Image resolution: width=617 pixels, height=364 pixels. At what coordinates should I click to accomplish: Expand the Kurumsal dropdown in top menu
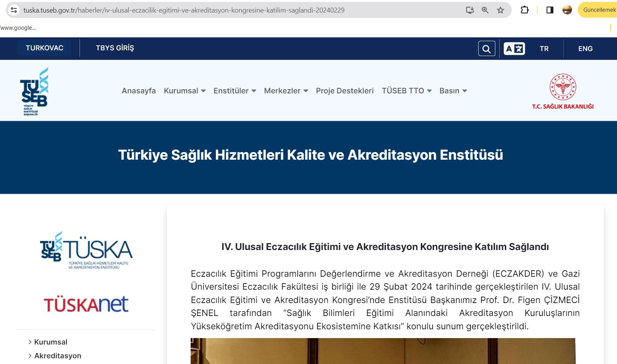[185, 91]
